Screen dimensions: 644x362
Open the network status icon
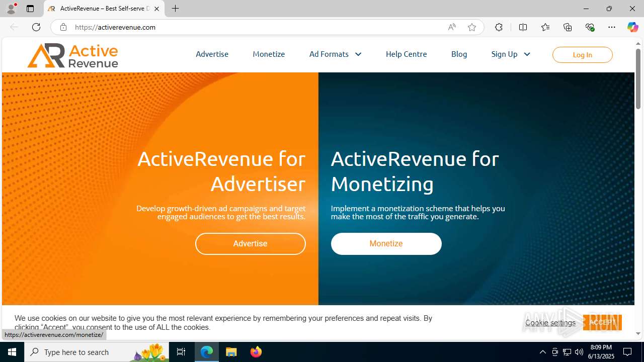coord(567,352)
